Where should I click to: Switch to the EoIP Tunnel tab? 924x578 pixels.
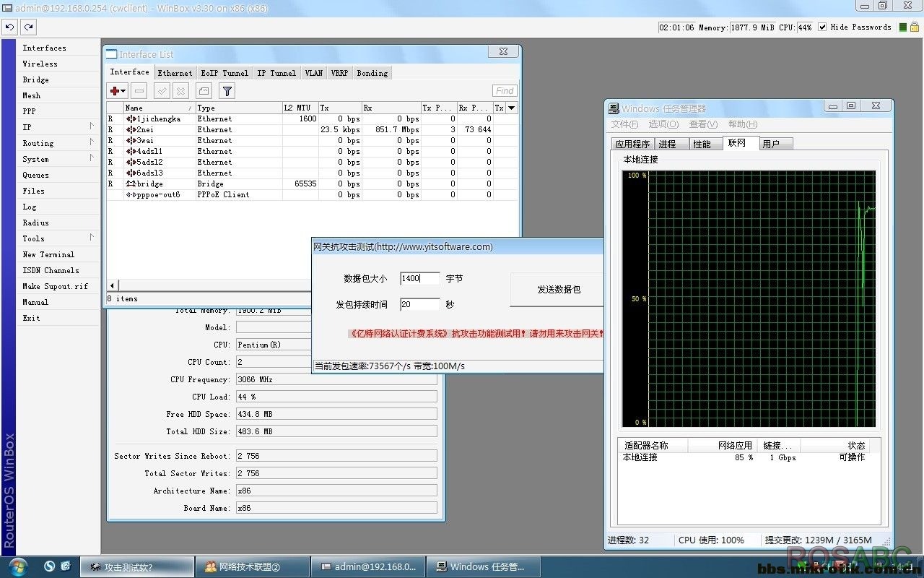tap(225, 73)
